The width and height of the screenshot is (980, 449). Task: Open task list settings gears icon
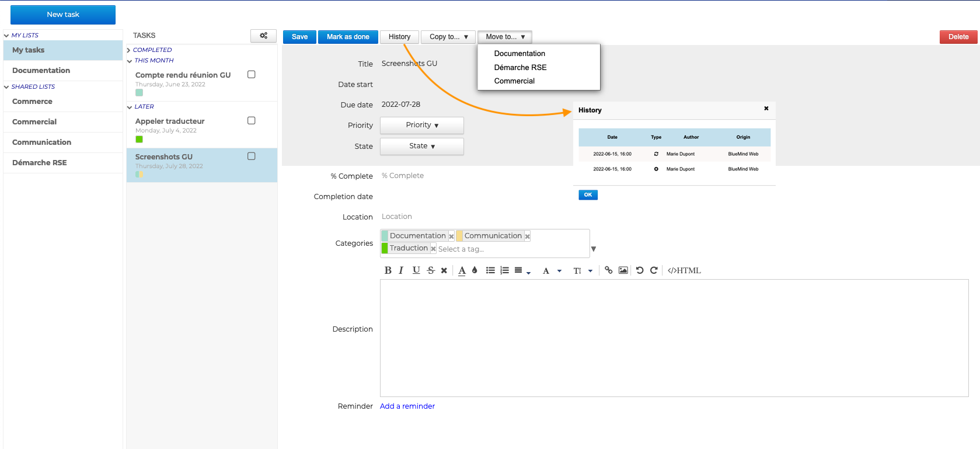point(263,36)
